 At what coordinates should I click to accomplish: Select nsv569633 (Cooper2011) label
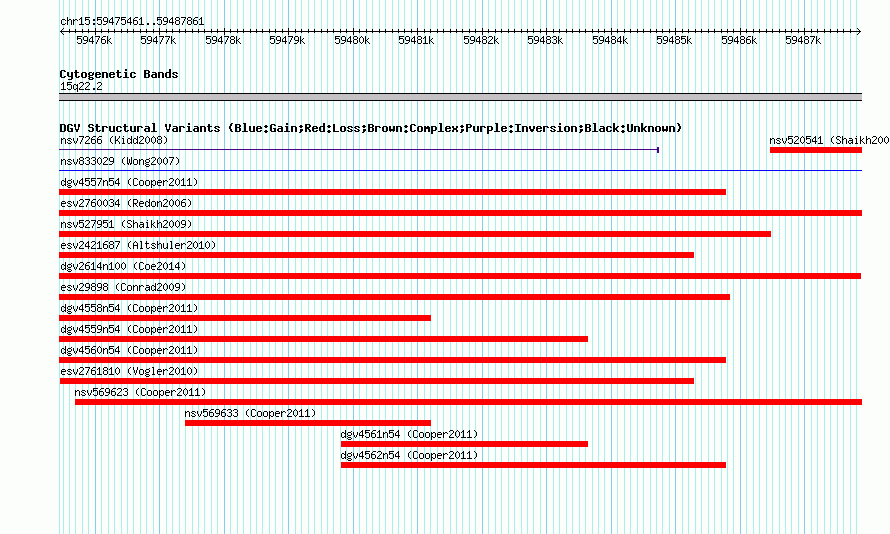[250, 413]
